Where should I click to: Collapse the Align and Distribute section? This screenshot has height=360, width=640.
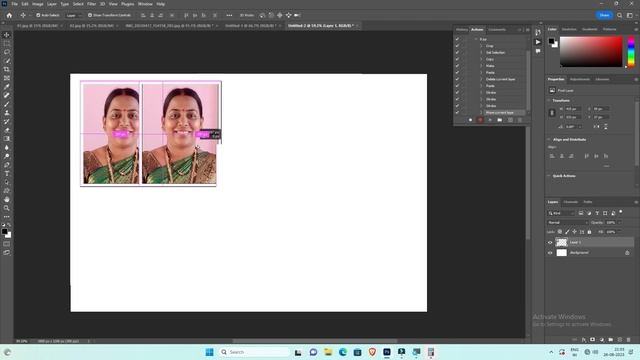pos(549,140)
